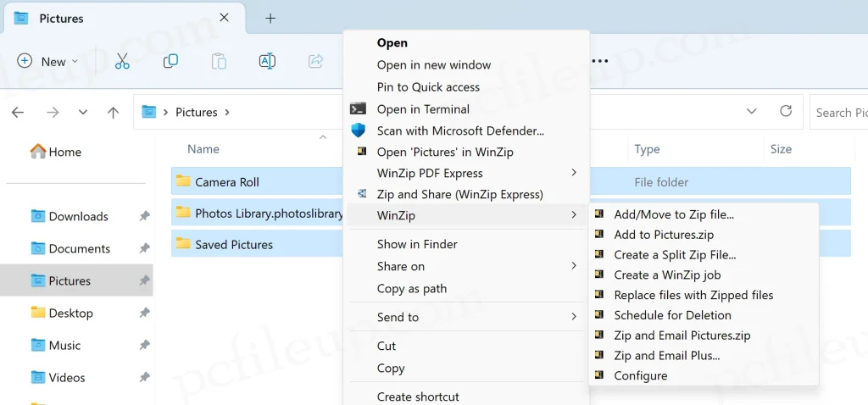The image size is (868, 405).
Task: Select the WinZip context menu entry
Action: [x=466, y=214]
